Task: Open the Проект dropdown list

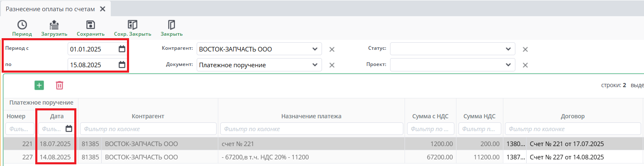Action: [x=508, y=65]
